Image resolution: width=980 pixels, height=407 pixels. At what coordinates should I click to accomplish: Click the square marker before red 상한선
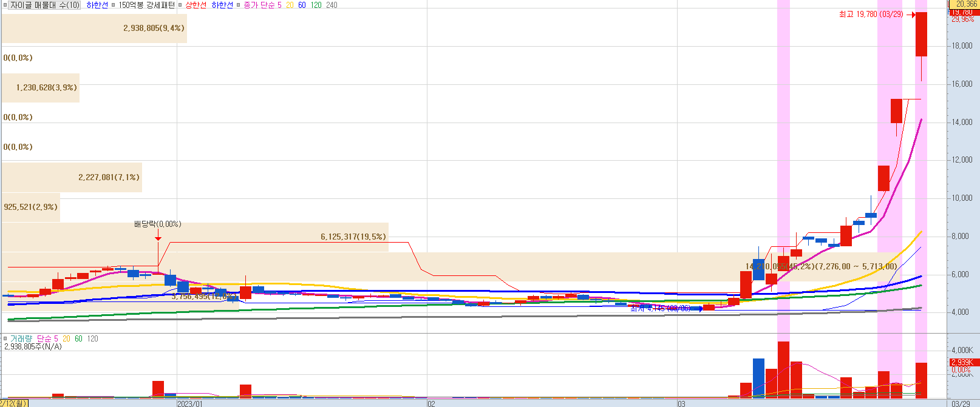[x=180, y=5]
